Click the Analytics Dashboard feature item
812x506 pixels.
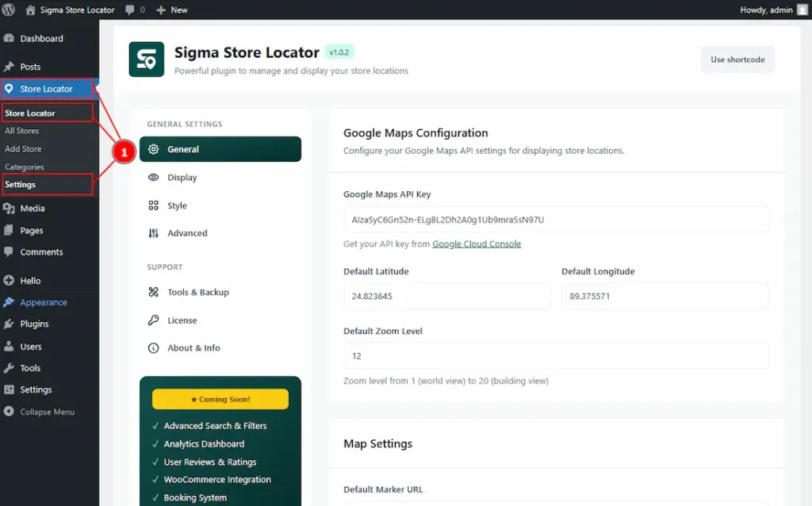[x=204, y=444]
